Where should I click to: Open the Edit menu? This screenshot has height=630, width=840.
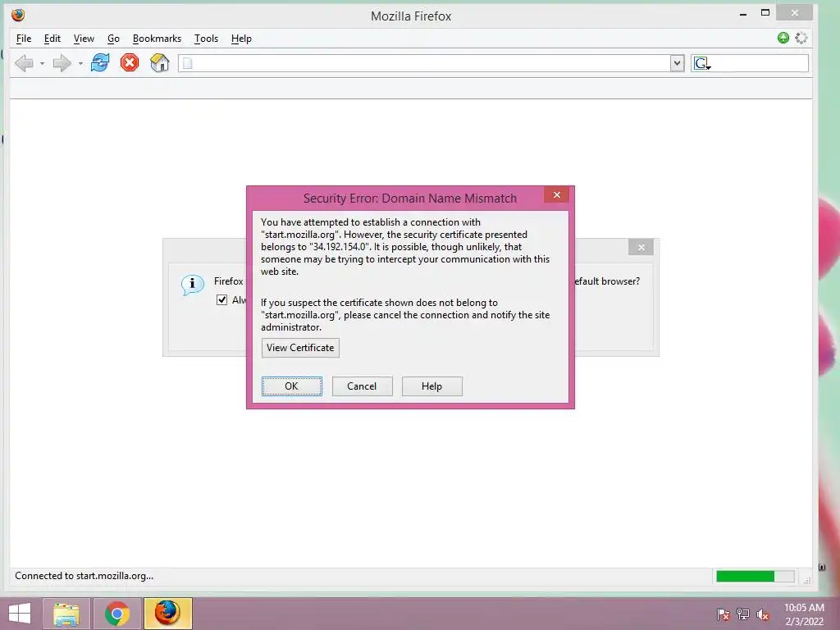[52, 39]
